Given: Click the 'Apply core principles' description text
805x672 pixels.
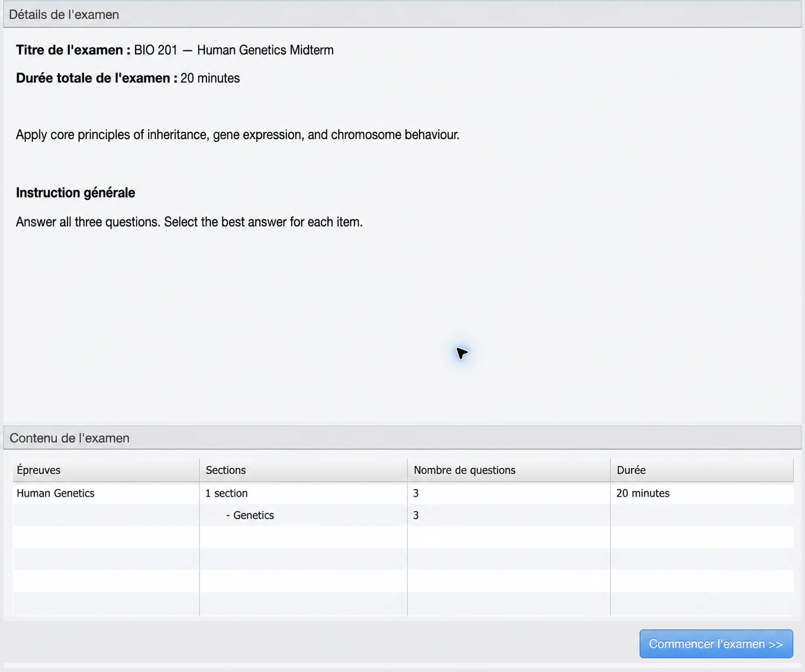Looking at the screenshot, I should pos(238,135).
